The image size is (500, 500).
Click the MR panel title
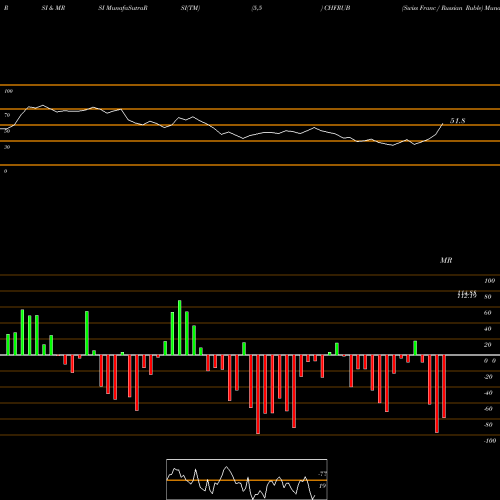click(446, 260)
